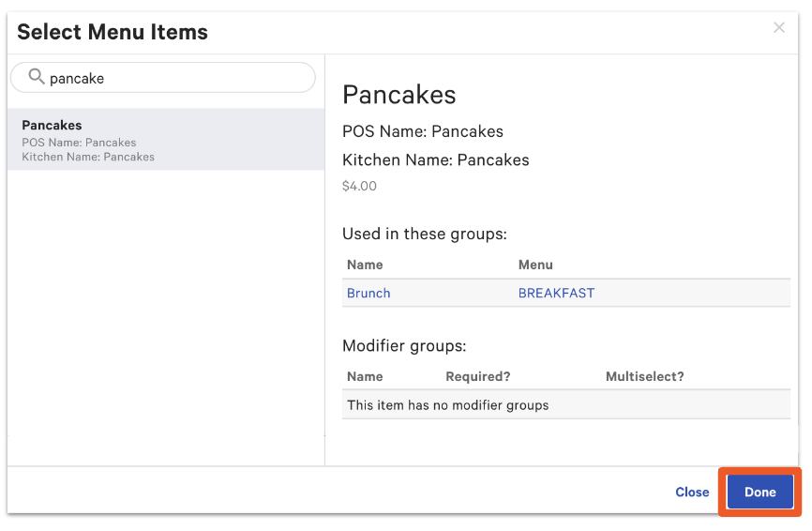Click the Name header in groups table
The image size is (812, 531).
(365, 265)
